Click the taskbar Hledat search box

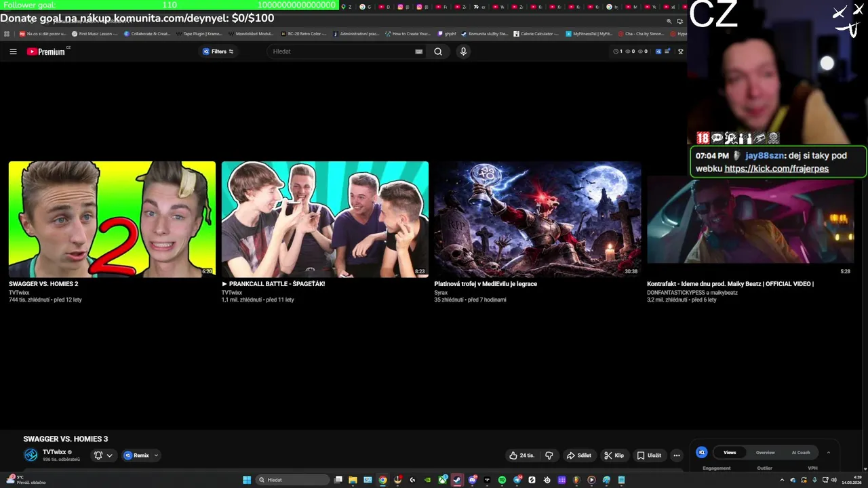(x=292, y=480)
